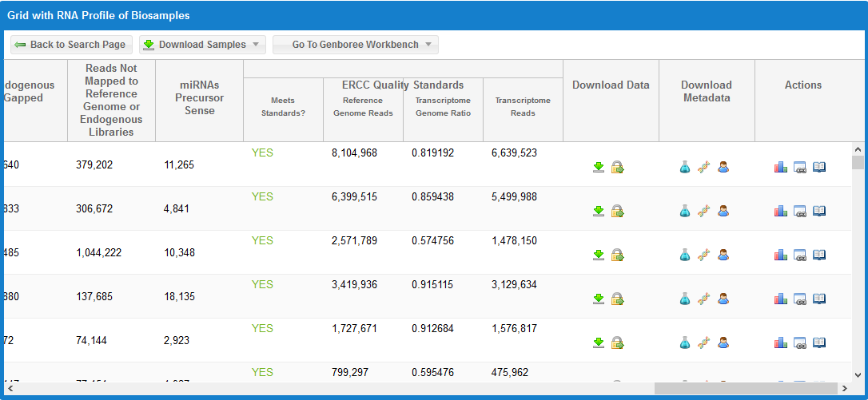The height and width of the screenshot is (400, 868).
Task: Click bar chart icon in the 8,104,968 reads row
Action: [x=781, y=167]
